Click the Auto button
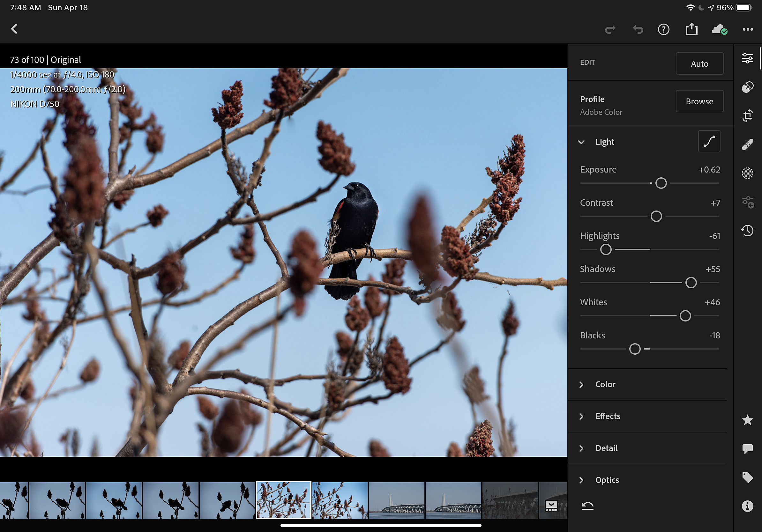Screen dimensions: 762x532 [699, 63]
